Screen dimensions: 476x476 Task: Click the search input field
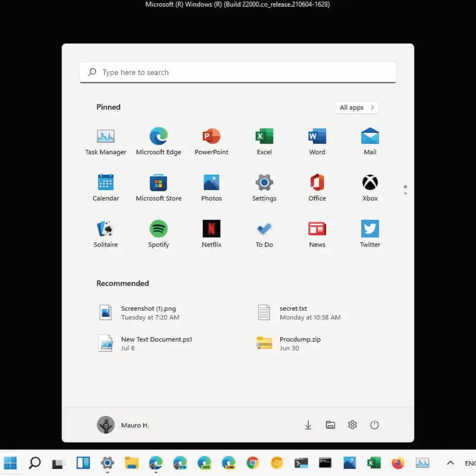coord(238,72)
